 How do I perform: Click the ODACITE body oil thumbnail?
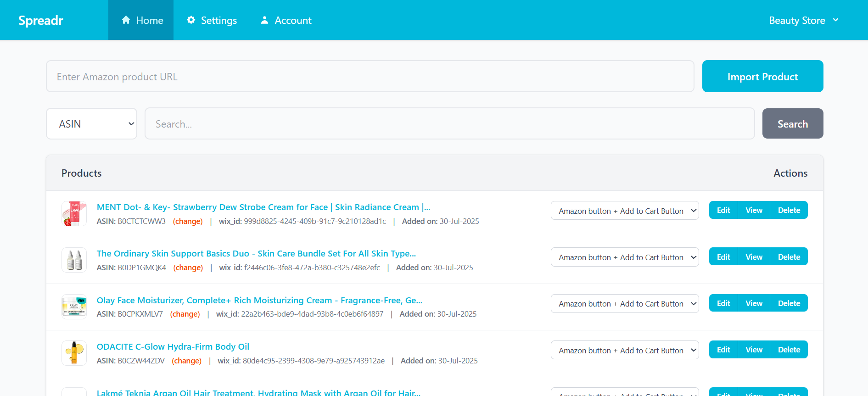tap(74, 353)
